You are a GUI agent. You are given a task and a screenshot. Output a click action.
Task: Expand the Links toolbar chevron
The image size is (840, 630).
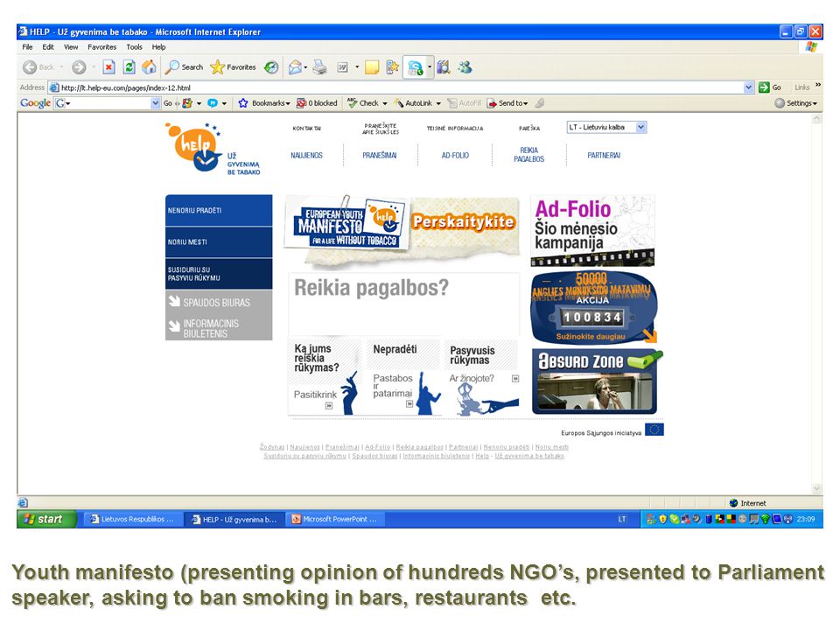click(x=817, y=85)
